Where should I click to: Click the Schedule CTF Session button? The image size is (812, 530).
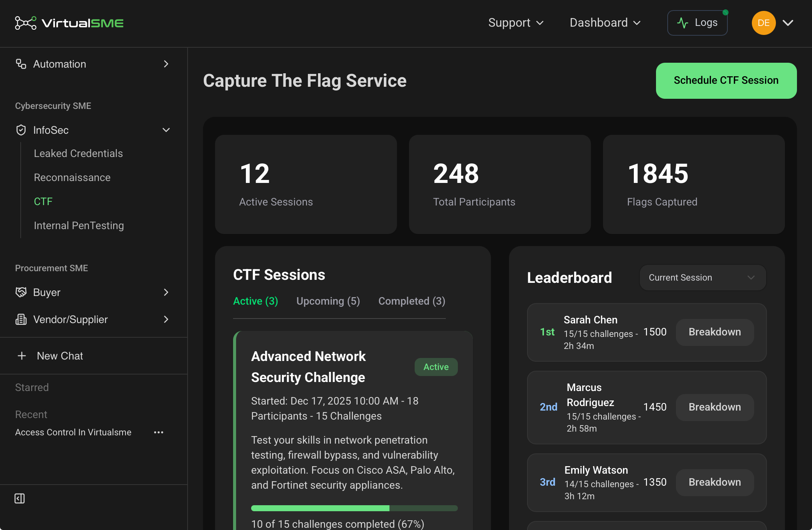726,81
